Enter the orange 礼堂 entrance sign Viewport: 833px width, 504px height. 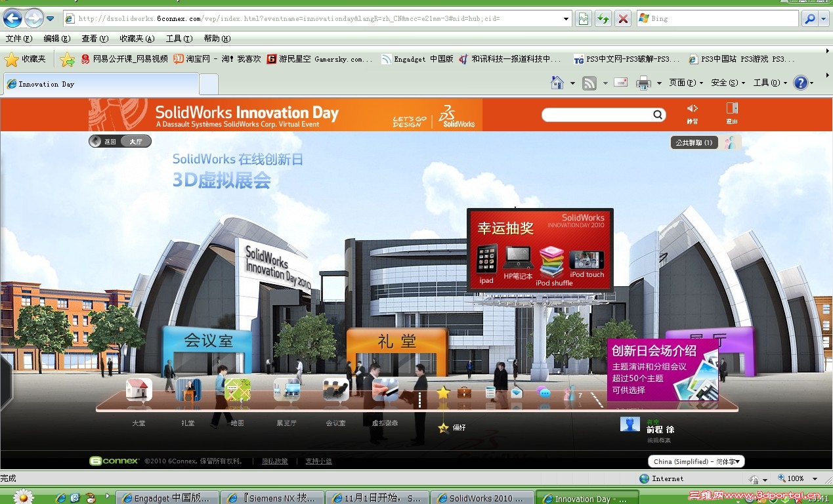[x=397, y=343]
